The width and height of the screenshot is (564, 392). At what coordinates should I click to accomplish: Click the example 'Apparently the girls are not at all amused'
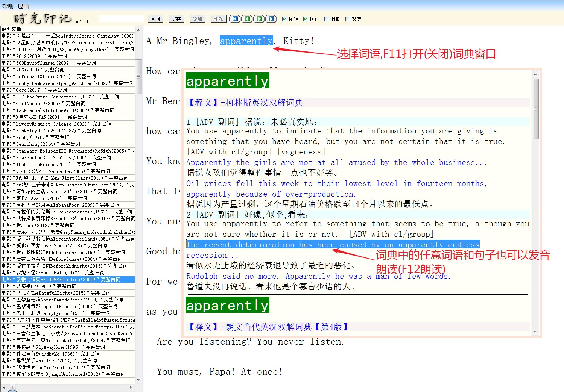pos(336,162)
